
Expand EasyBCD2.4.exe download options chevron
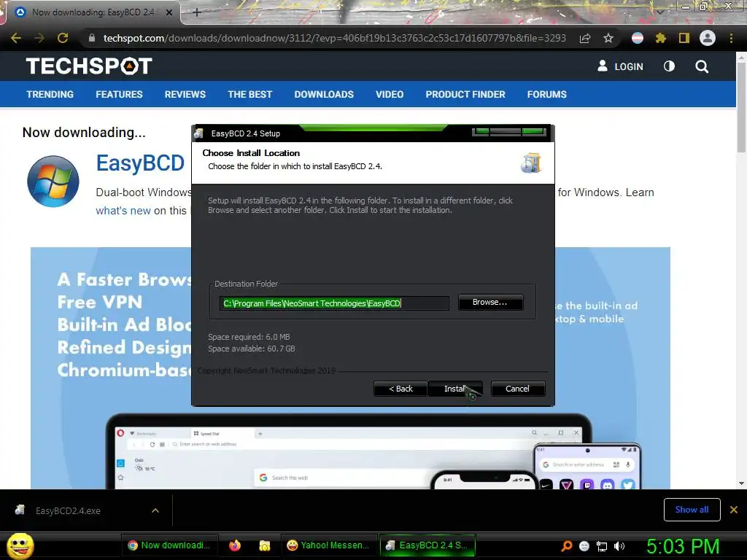[x=155, y=510]
